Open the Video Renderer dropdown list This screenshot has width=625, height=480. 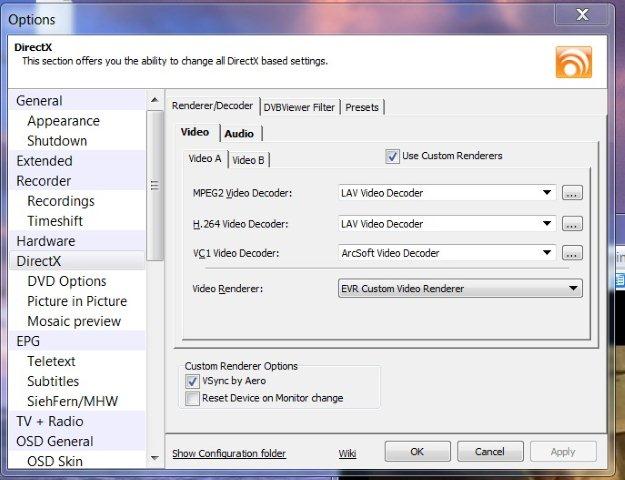tap(573, 289)
